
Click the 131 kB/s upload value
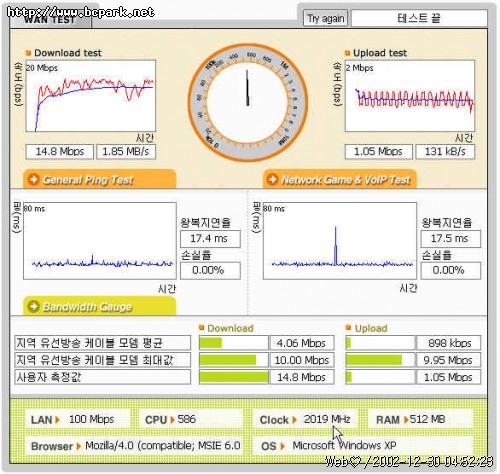(445, 152)
